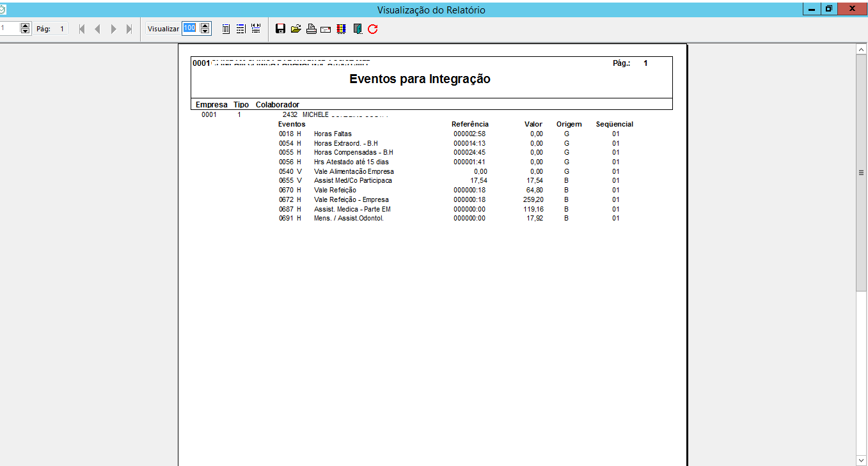
Task: Click the vertical scrollbar up arrow
Action: point(861,50)
